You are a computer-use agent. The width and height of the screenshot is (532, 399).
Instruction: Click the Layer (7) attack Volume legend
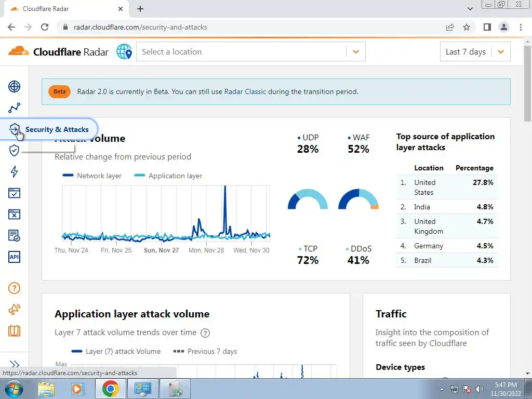tap(116, 352)
